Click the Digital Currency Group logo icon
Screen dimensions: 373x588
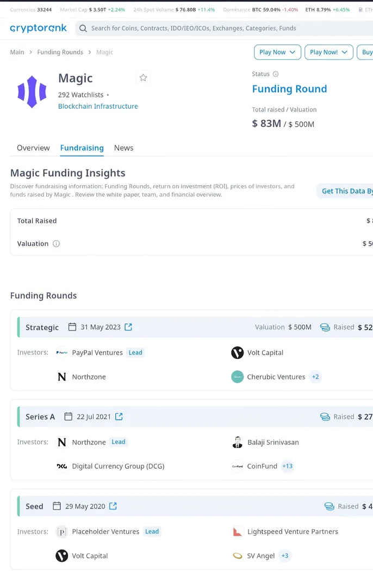[62, 467]
